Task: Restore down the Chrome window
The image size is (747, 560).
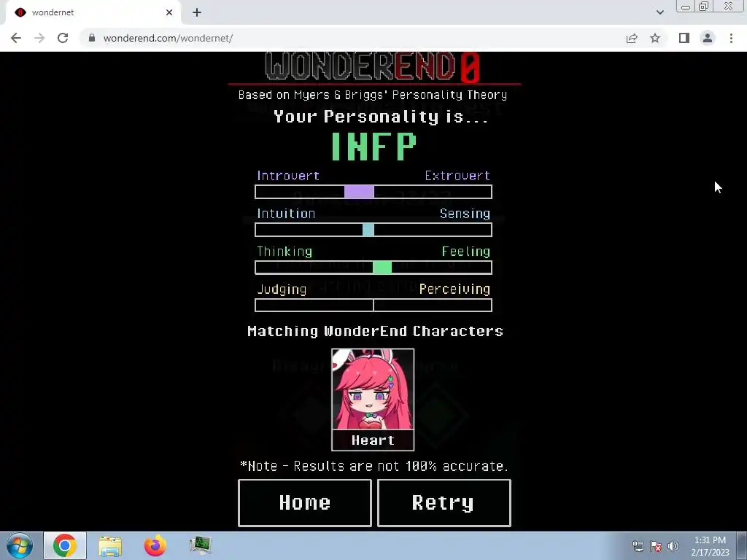Action: pos(704,7)
